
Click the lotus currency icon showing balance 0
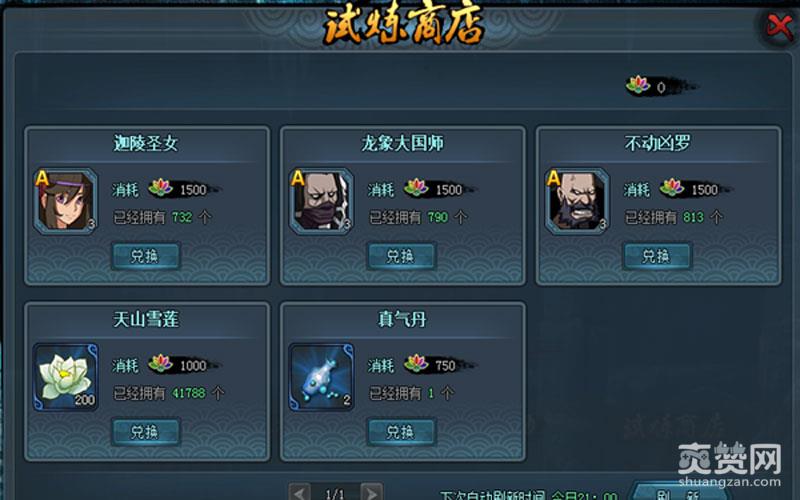pos(638,85)
